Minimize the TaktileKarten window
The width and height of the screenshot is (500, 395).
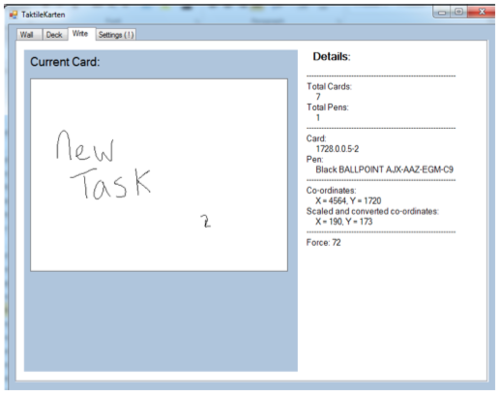tap(442, 12)
